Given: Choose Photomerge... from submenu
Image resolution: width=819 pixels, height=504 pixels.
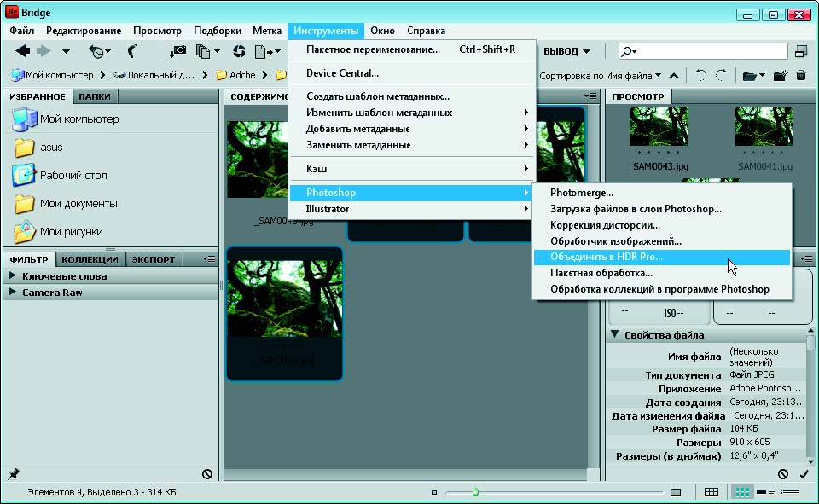Looking at the screenshot, I should tap(662, 192).
